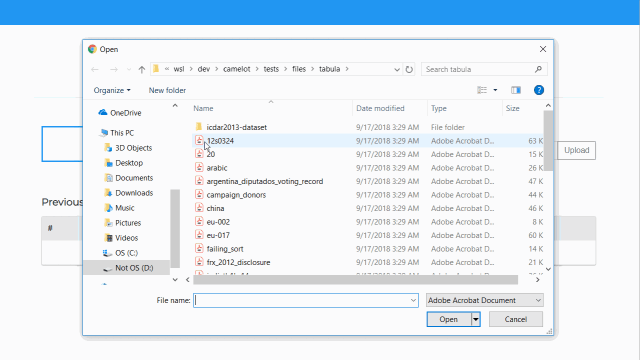Click the Open button
The width and height of the screenshot is (640, 360).
click(x=449, y=319)
